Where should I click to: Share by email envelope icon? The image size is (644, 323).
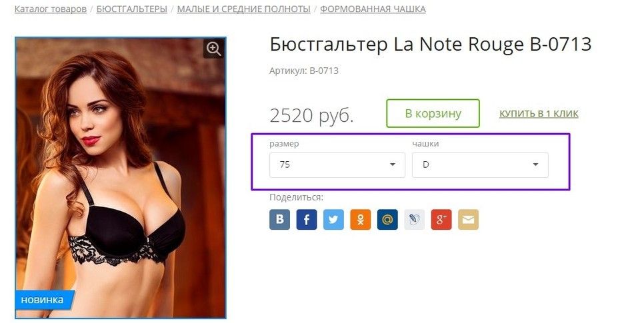point(468,219)
